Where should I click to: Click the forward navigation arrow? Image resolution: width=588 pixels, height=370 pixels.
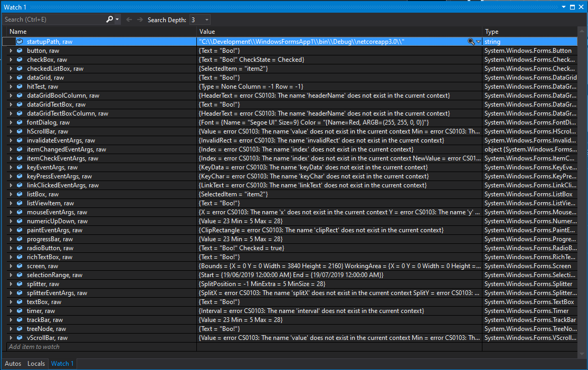[140, 20]
